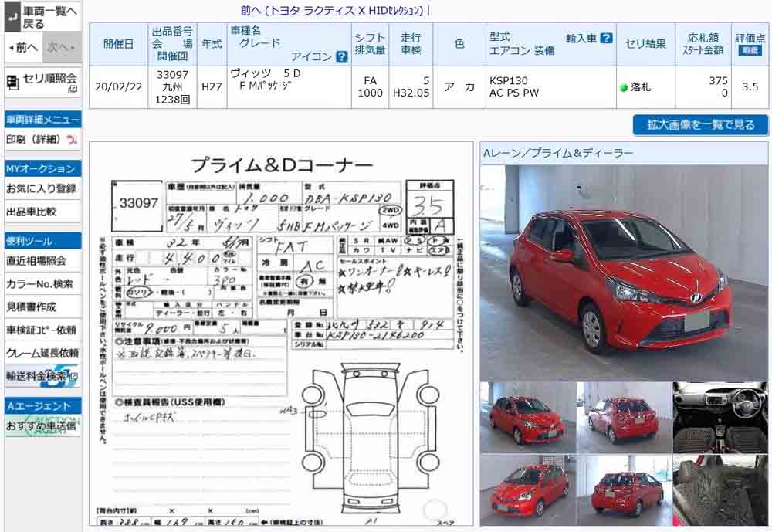Open the 輸送料金検索 external link icon
Viewport: 772px width, 532px height.
[67, 376]
